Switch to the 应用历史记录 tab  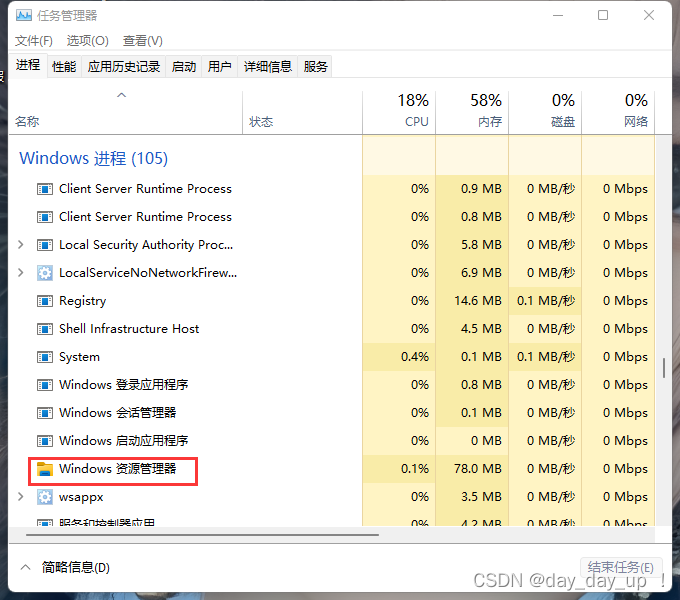pyautogui.click(x=124, y=67)
